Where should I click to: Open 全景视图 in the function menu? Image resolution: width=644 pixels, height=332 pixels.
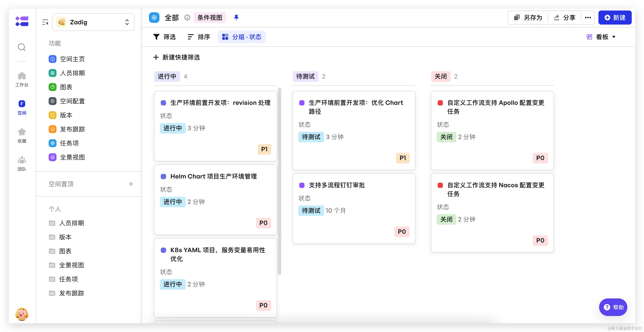(72, 157)
